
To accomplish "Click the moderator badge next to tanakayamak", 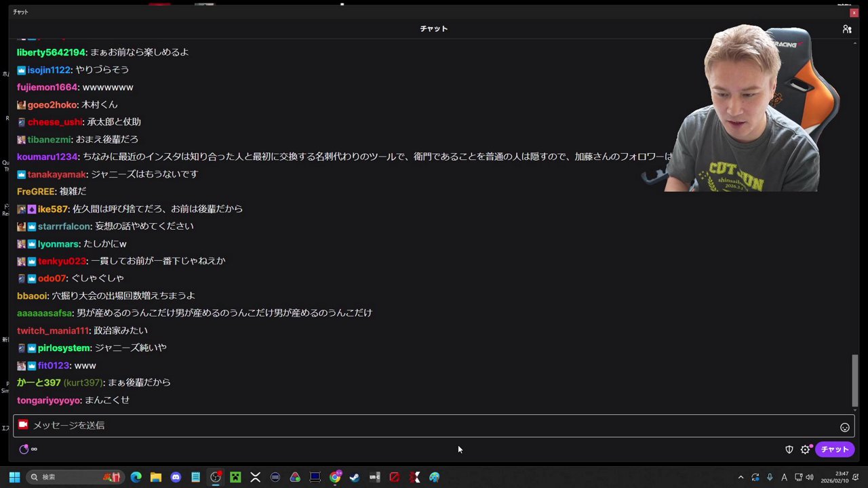I will click(x=20, y=174).
